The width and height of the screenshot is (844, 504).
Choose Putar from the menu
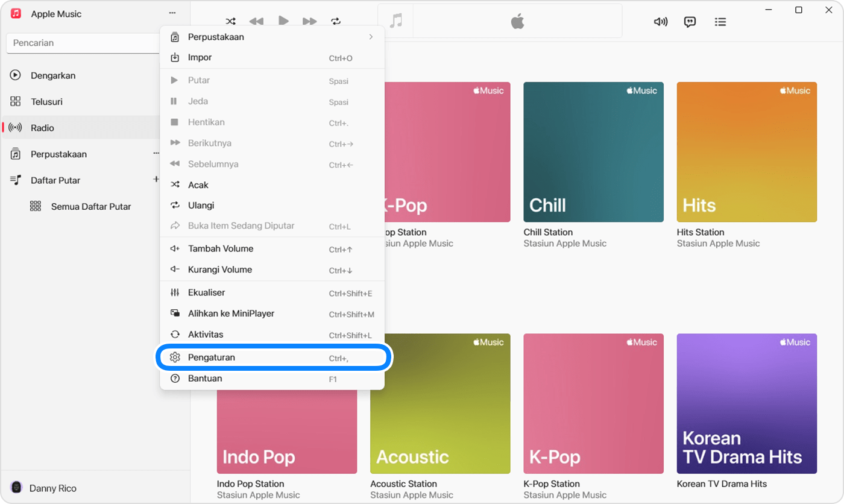tap(272, 80)
